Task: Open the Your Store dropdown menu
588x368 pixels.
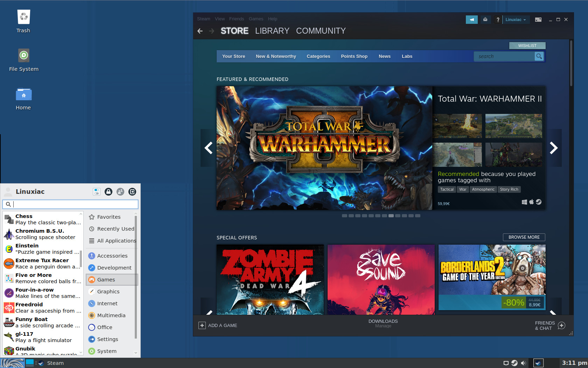Action: (233, 56)
